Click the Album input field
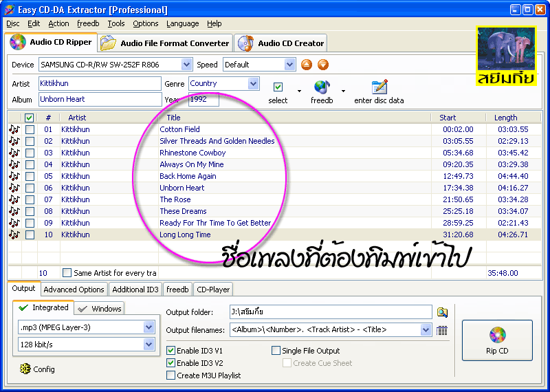Viewport: 550px width, 392px height. 100,99
